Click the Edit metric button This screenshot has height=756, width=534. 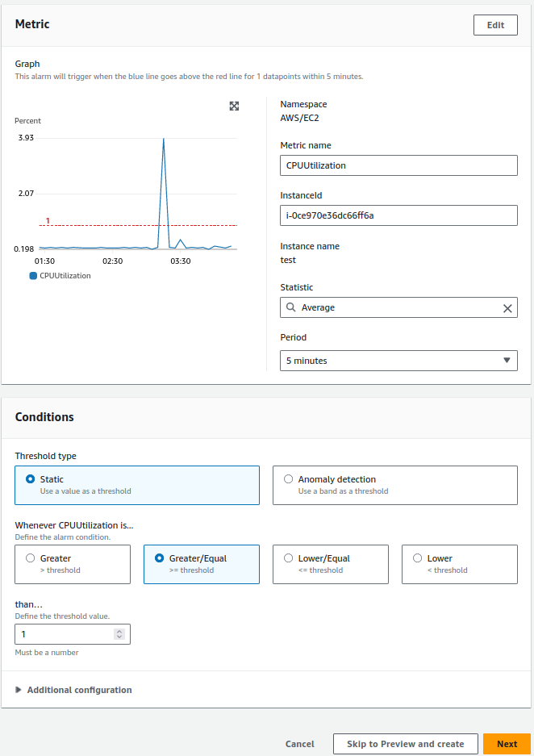[495, 25]
